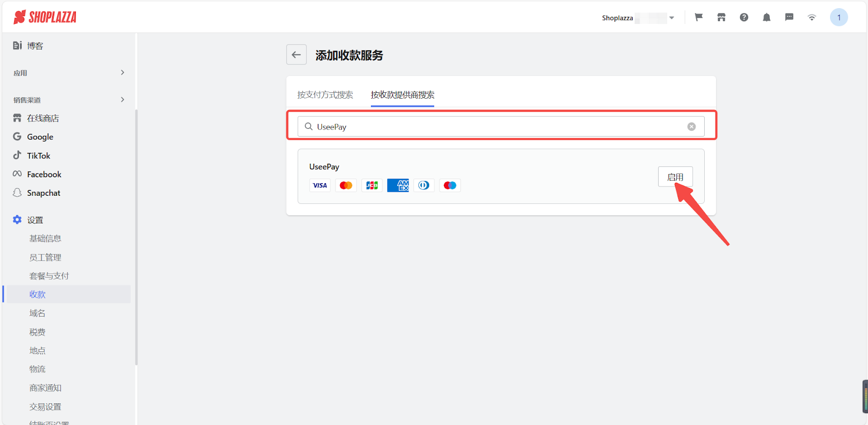This screenshot has height=425, width=868.
Task: Click the JCB card icon
Action: (x=372, y=185)
